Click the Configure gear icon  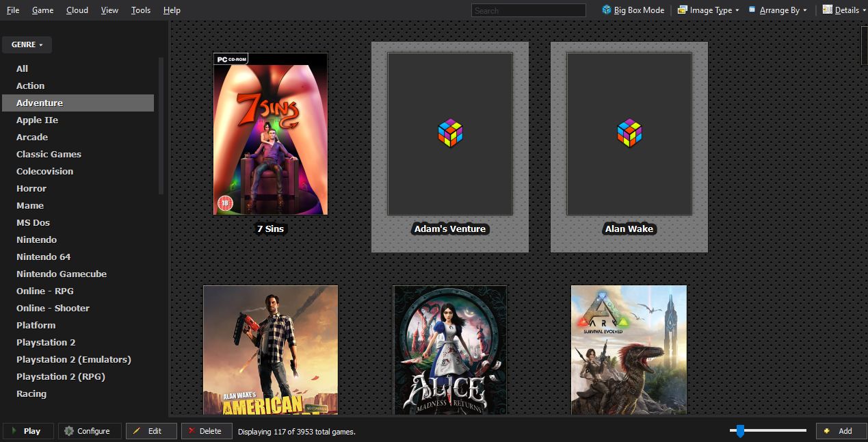[x=68, y=431]
